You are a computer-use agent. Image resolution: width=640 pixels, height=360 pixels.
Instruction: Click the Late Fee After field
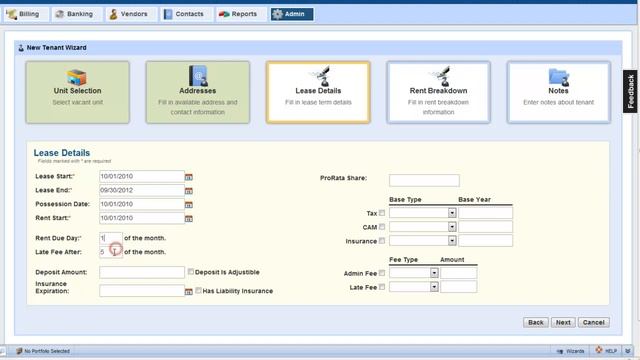coord(111,252)
